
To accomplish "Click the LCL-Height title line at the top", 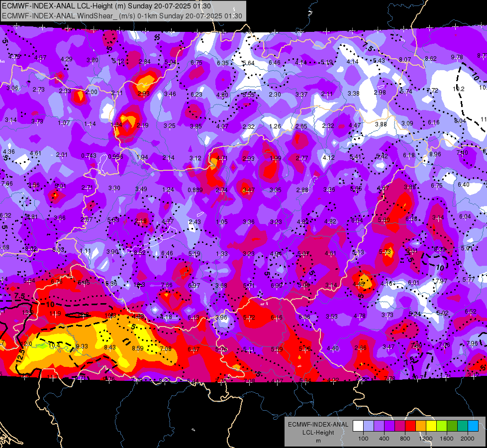I will click(x=106, y=6).
